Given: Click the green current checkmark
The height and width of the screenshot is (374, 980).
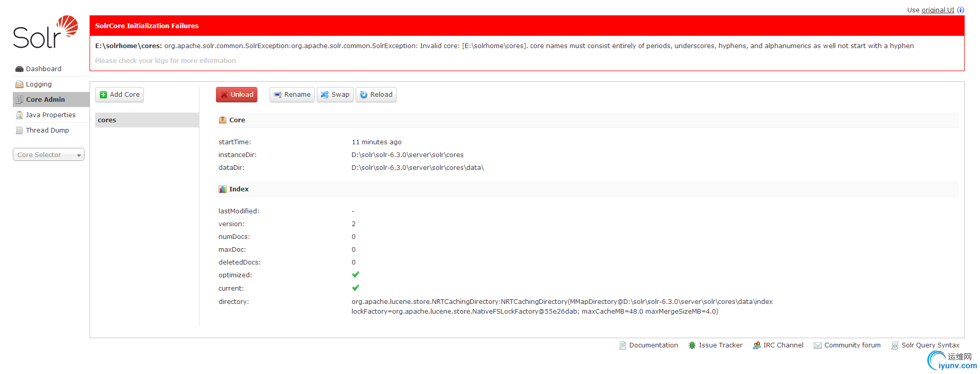Looking at the screenshot, I should 356,288.
